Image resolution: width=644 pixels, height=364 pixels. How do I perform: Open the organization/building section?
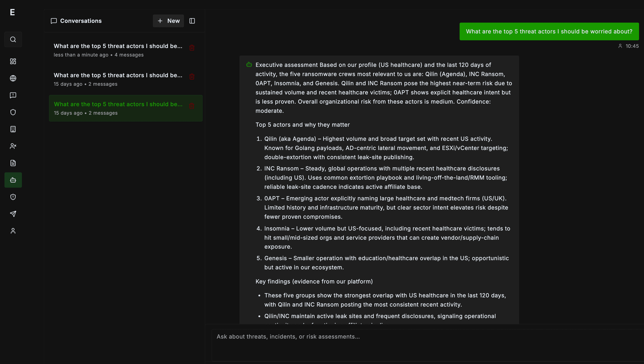click(13, 129)
